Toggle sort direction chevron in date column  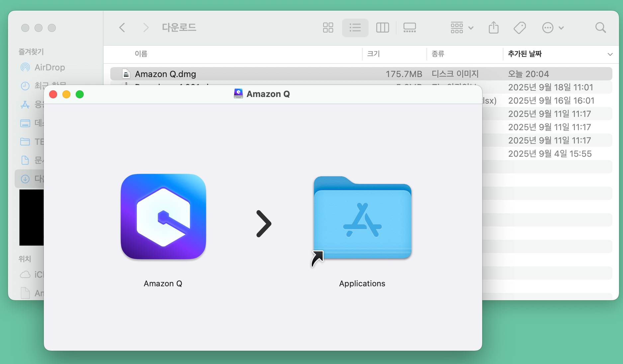click(610, 54)
